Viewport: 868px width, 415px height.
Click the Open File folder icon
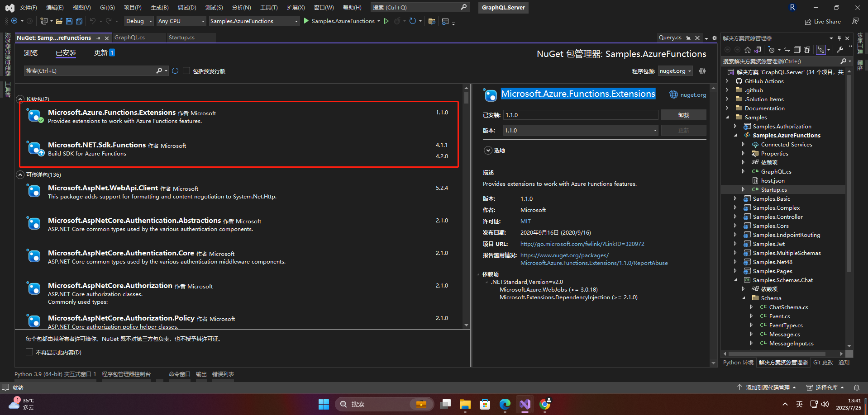[59, 21]
